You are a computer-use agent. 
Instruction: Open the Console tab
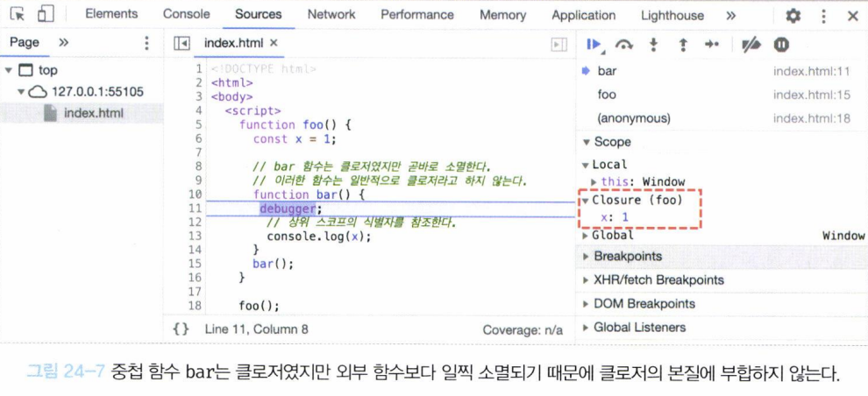(186, 15)
